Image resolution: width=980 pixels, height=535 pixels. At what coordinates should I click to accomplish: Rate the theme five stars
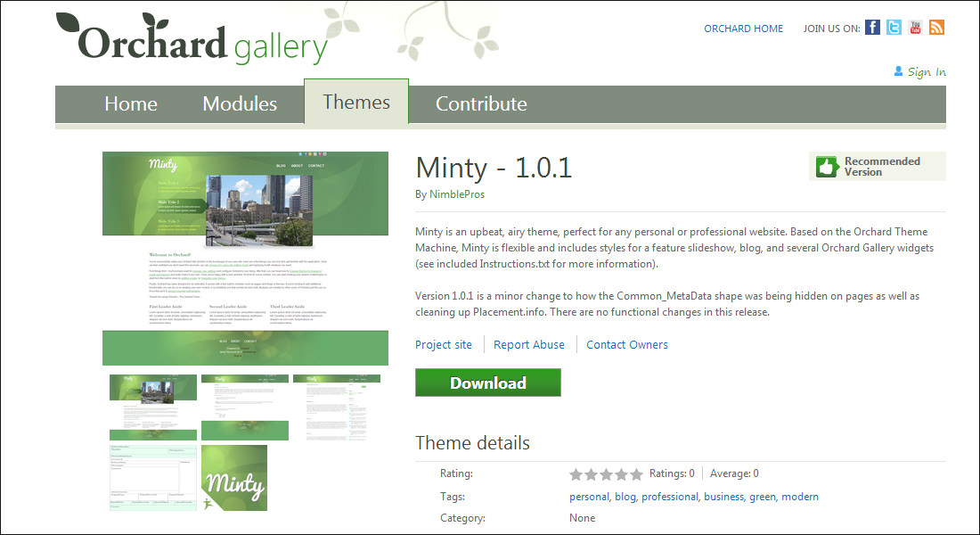(x=636, y=474)
